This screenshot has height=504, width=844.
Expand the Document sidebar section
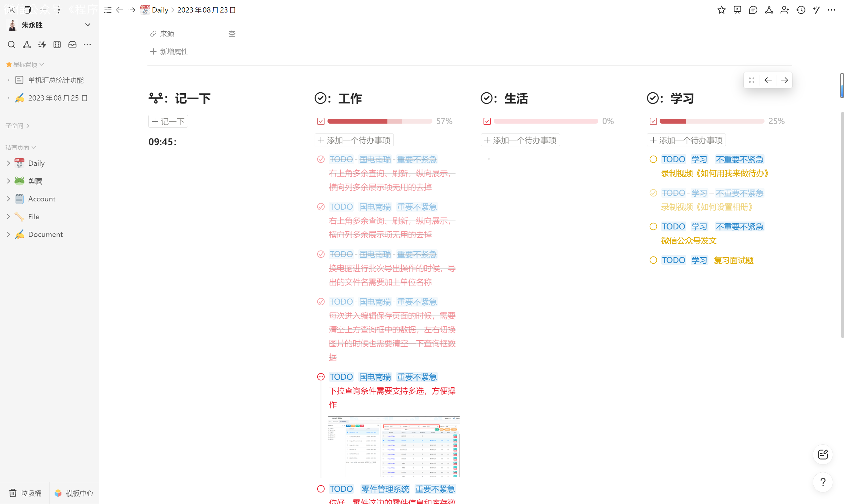(8, 235)
